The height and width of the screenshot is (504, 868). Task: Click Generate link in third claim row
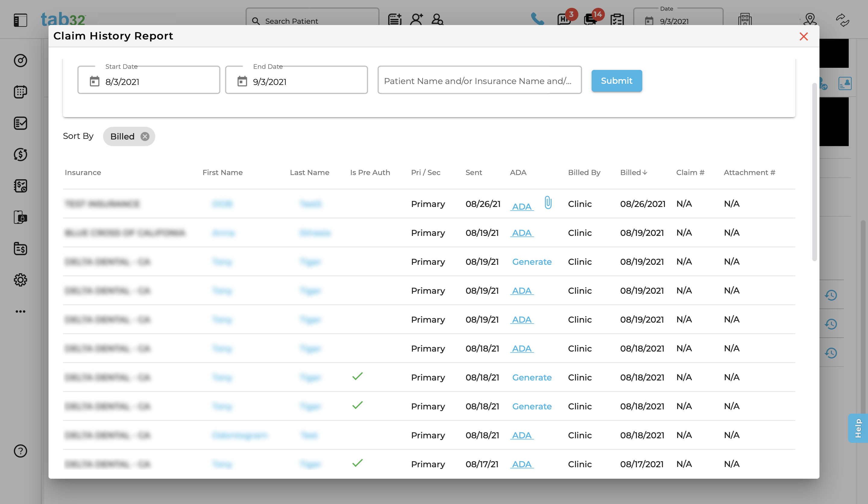[531, 261]
